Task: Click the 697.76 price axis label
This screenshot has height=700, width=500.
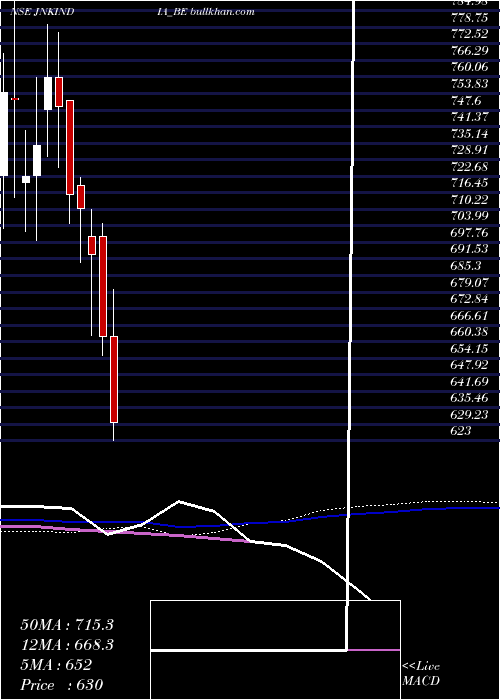Action: click(469, 233)
